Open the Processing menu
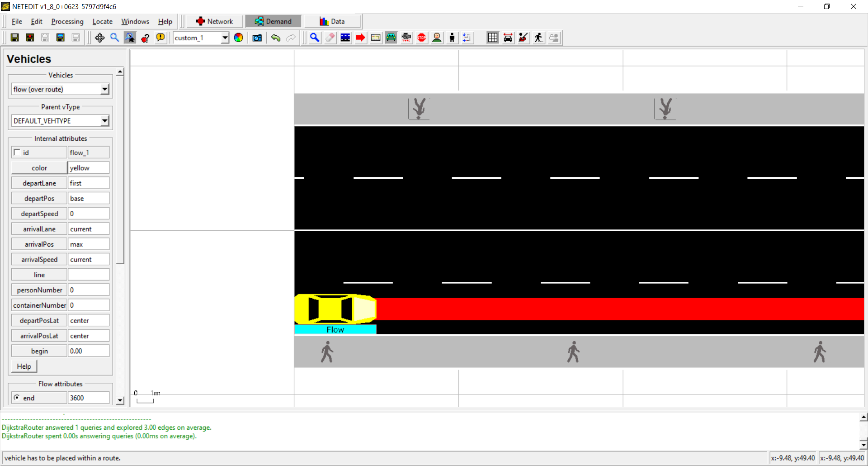 pos(67,21)
